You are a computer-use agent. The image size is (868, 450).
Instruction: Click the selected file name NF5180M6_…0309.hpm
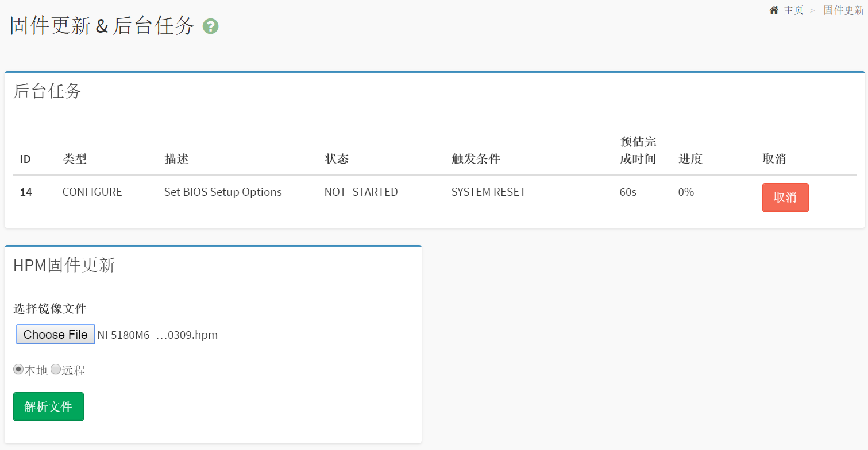point(157,335)
